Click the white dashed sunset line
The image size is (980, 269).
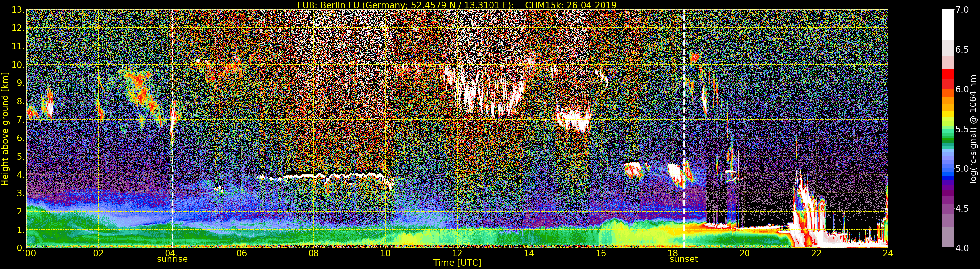(x=684, y=129)
